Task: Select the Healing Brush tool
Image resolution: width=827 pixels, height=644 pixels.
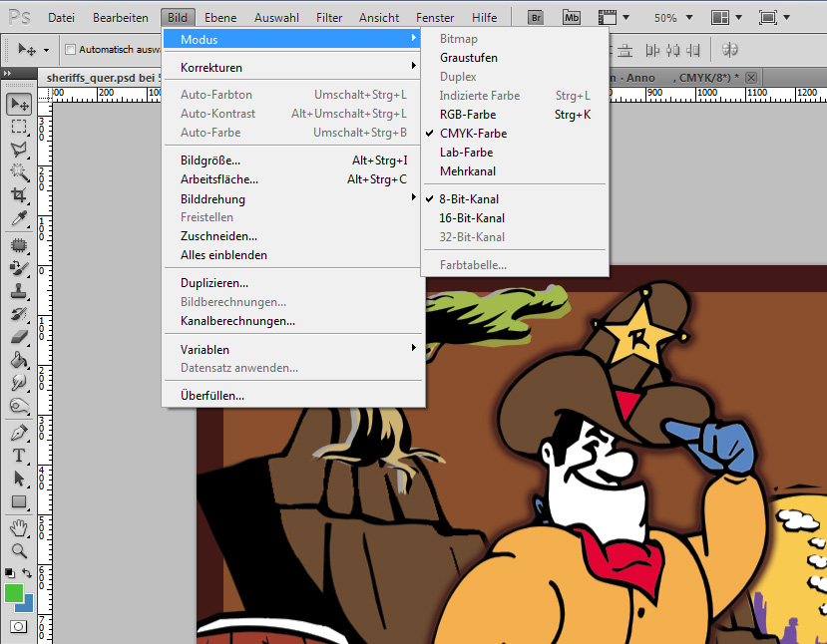Action: [x=19, y=245]
